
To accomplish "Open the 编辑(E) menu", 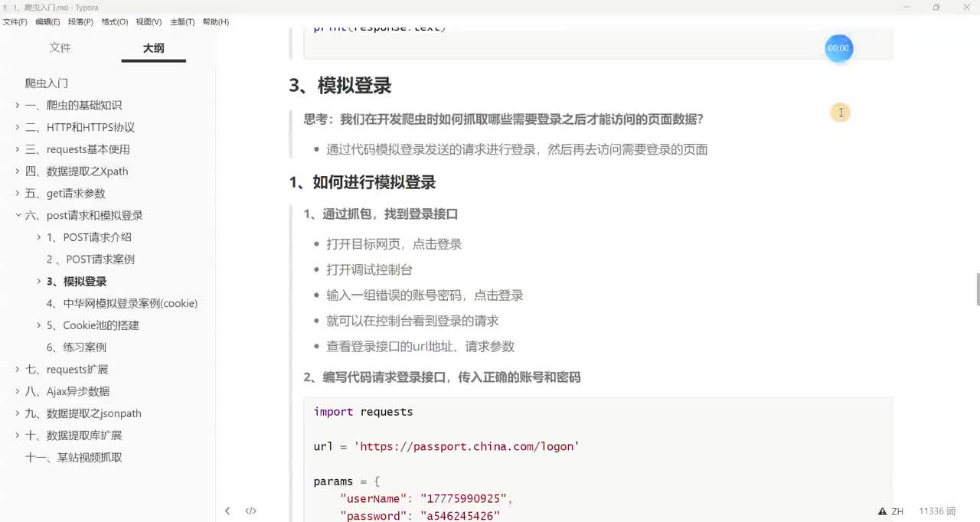I will tap(47, 22).
